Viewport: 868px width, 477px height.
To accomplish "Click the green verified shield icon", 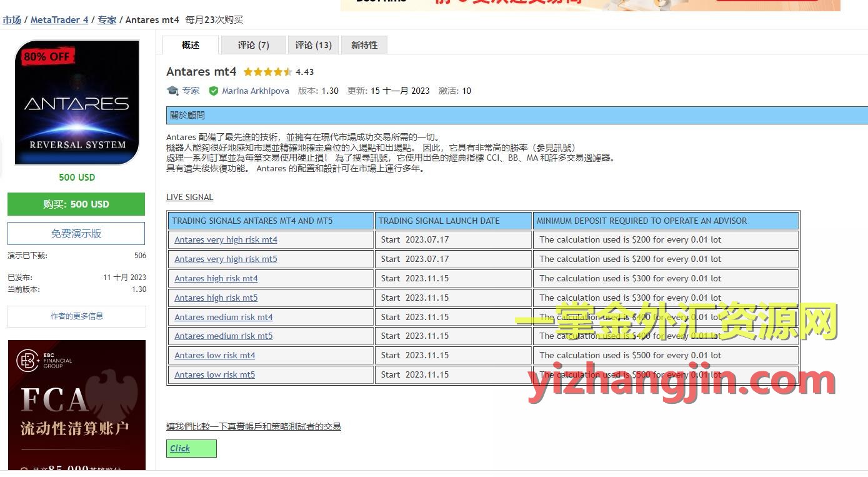I will coord(214,91).
